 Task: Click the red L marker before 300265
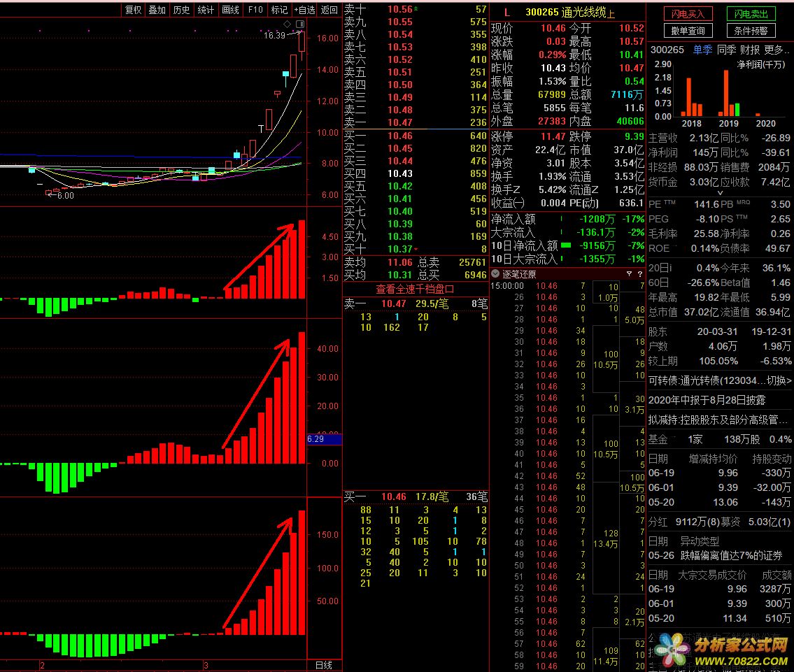click(507, 13)
